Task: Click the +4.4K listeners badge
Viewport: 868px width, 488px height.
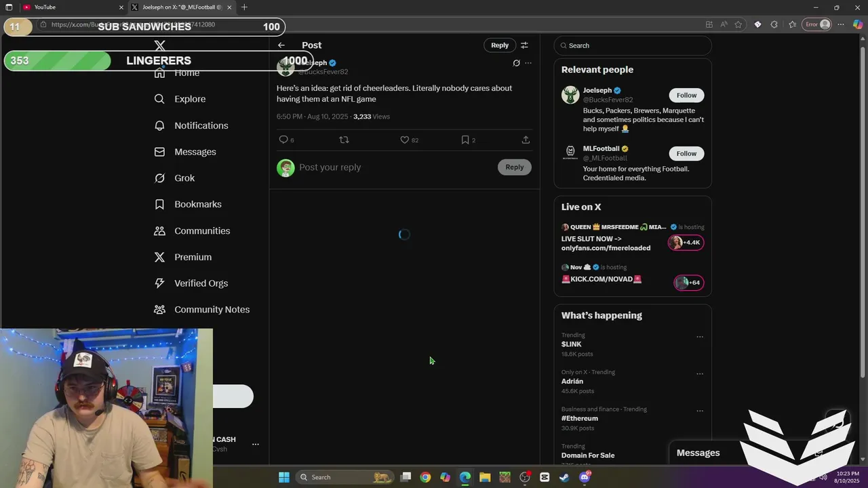Action: (x=686, y=243)
